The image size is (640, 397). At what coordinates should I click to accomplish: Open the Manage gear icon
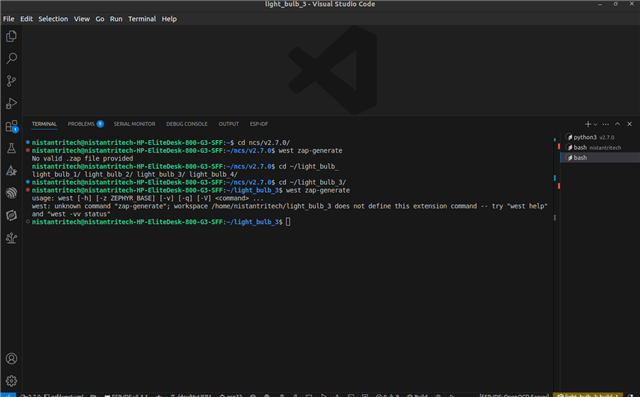(x=11, y=381)
